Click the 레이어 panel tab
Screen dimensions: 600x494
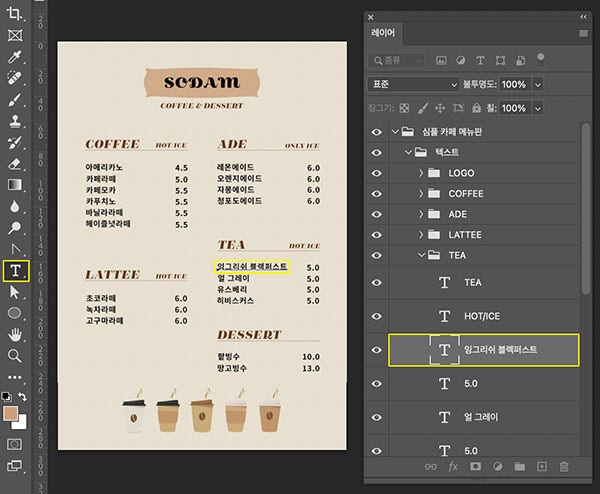384,33
